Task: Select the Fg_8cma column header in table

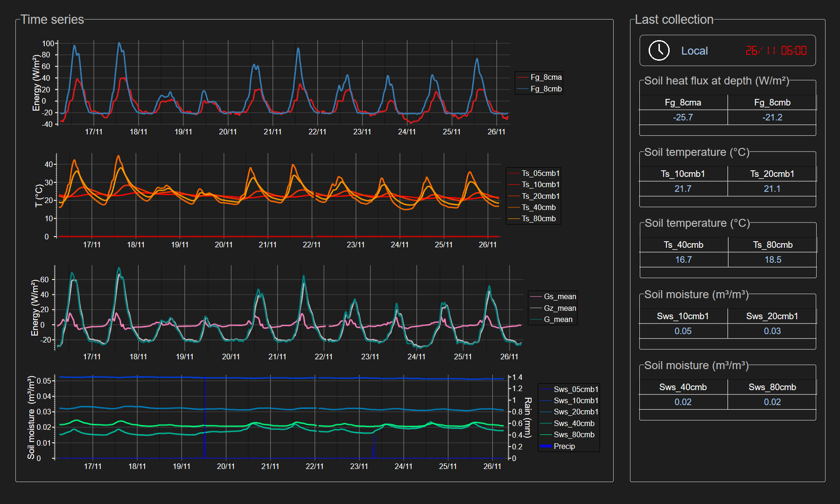Action: tap(683, 103)
